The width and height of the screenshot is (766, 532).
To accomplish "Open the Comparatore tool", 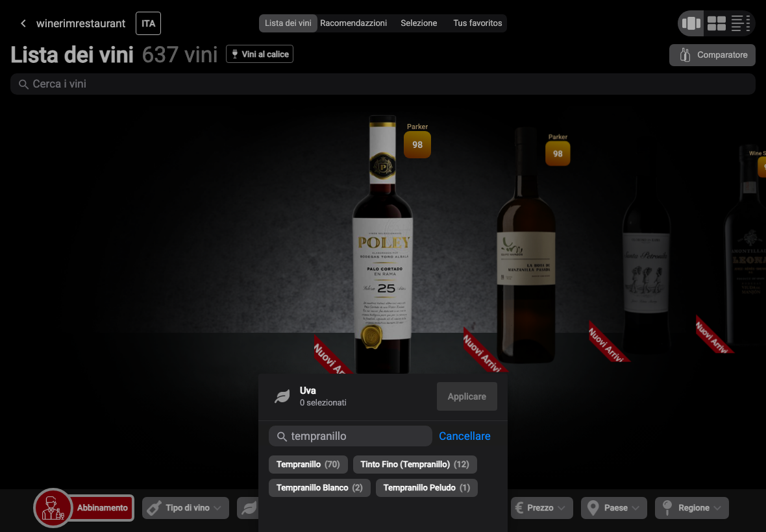I will pyautogui.click(x=712, y=55).
